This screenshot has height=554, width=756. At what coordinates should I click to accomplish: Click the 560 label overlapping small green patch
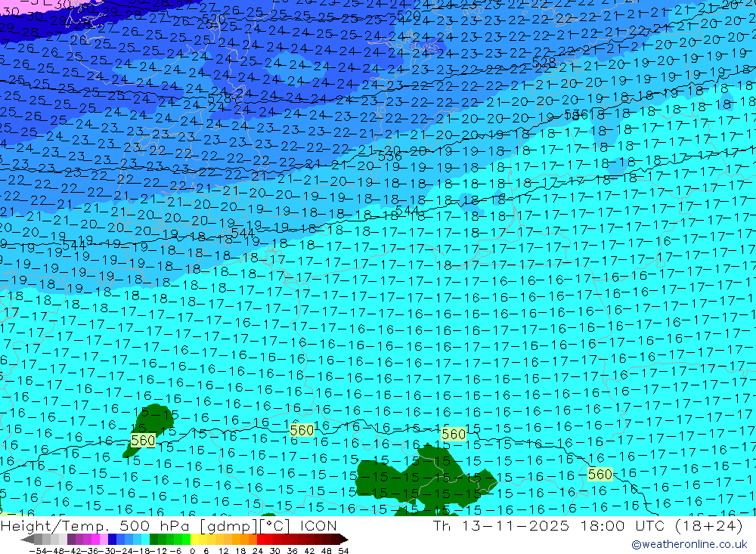point(143,440)
